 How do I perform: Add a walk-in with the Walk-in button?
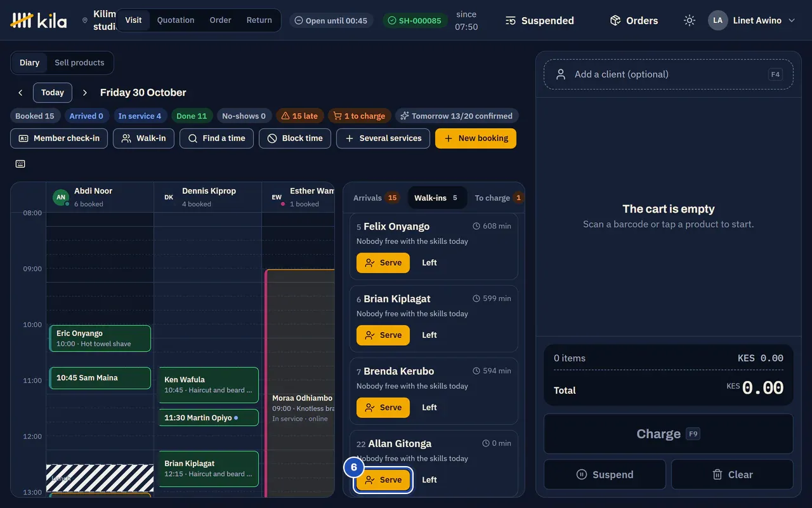point(143,138)
